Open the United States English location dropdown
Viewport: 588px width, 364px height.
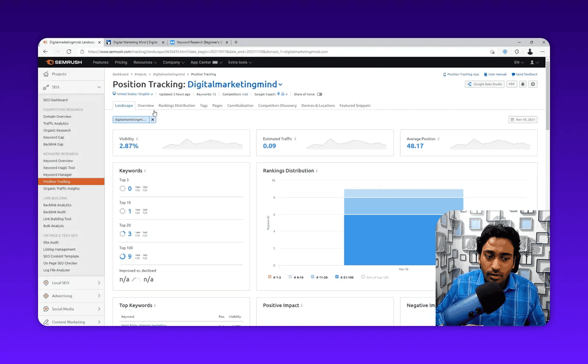(132, 94)
